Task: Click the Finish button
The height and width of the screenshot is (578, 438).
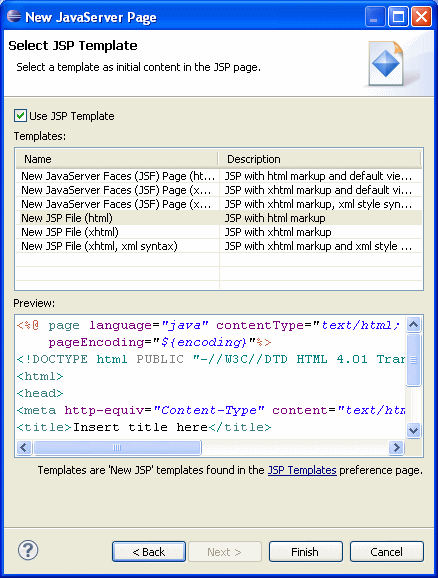Action: (x=305, y=552)
